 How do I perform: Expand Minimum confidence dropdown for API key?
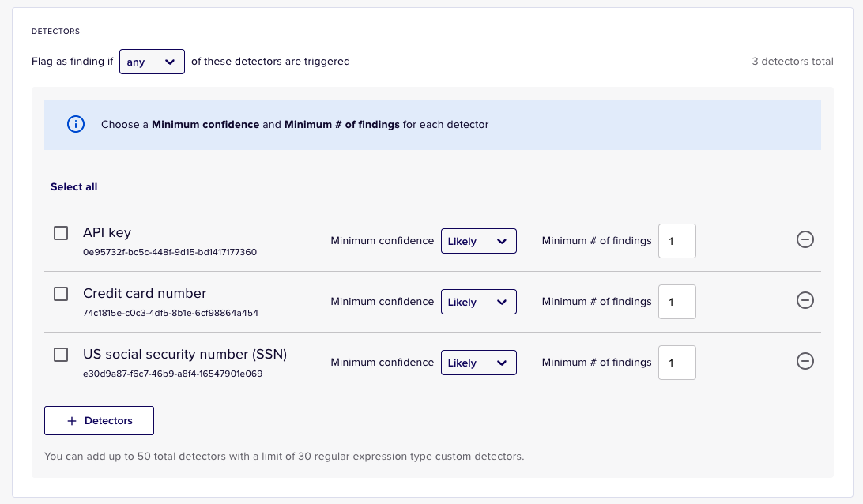[478, 241]
